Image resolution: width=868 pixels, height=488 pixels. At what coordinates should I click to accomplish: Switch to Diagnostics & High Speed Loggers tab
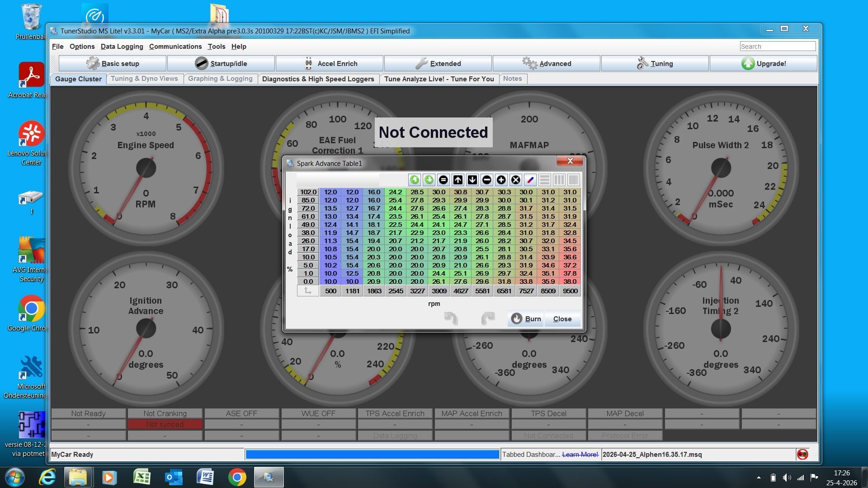[318, 79]
